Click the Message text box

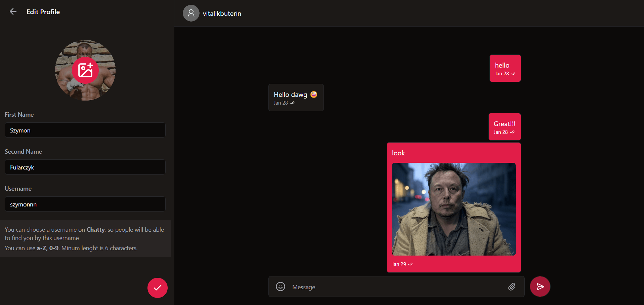[396, 287]
